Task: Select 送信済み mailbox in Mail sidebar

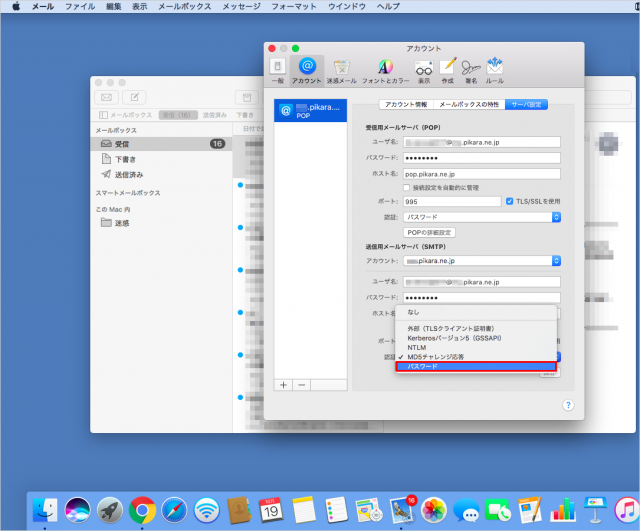Action: coord(161,175)
